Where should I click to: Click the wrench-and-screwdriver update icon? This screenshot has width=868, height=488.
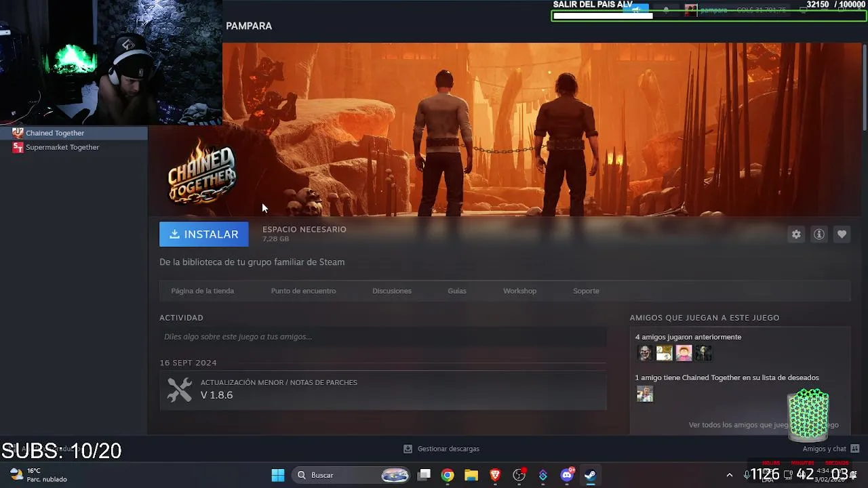coord(180,390)
